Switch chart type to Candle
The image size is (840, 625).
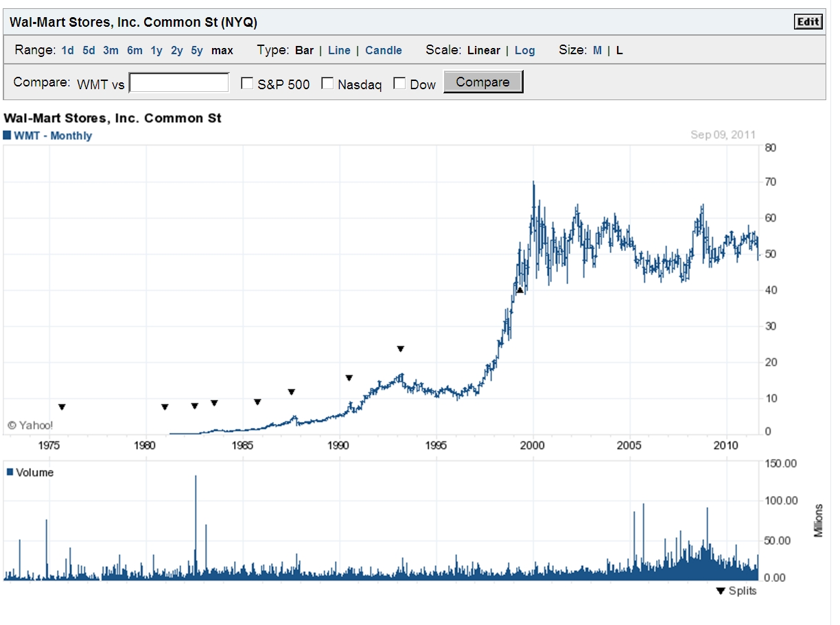[x=384, y=50]
